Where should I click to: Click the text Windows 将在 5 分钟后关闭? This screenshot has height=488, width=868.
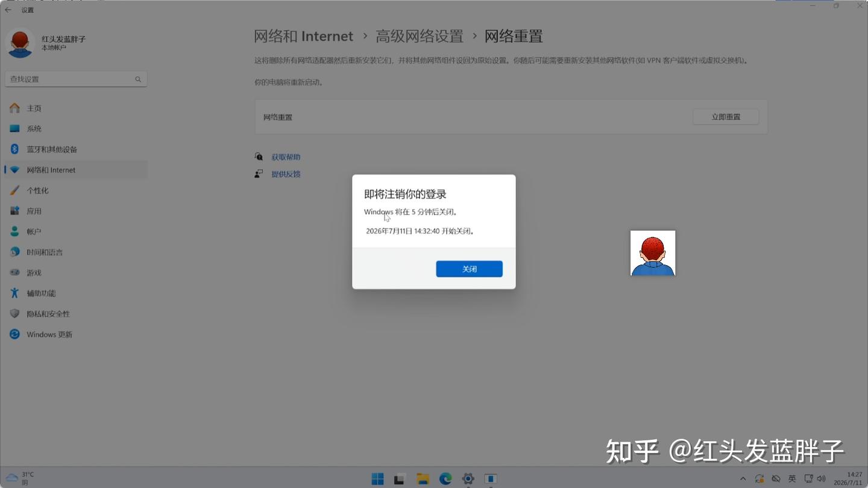click(x=411, y=212)
